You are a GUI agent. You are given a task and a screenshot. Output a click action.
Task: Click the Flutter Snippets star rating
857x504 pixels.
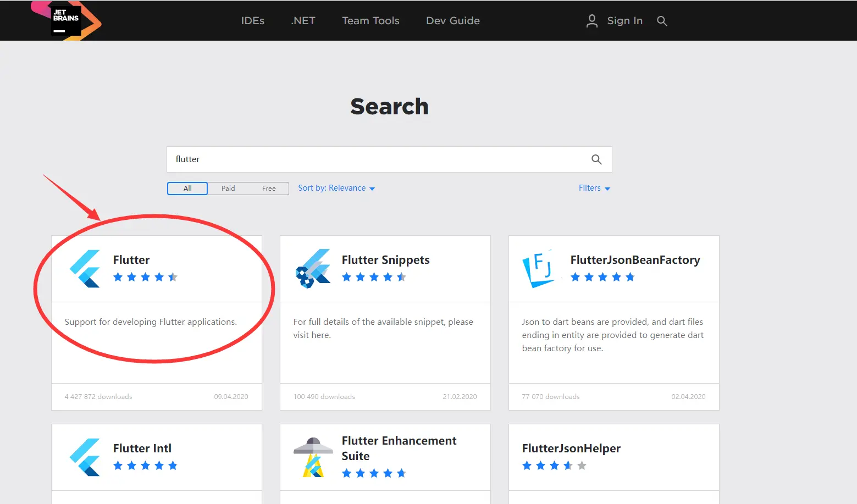click(374, 277)
